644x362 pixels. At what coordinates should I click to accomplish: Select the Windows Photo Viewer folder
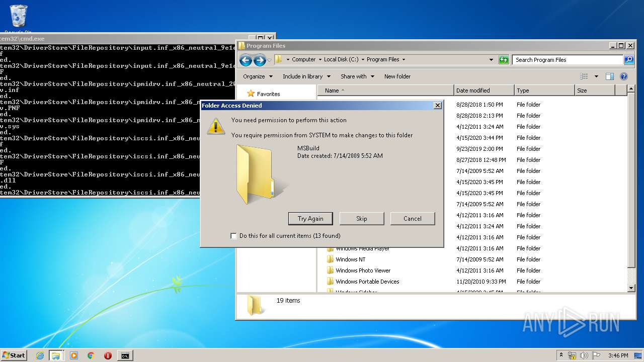coord(363,270)
